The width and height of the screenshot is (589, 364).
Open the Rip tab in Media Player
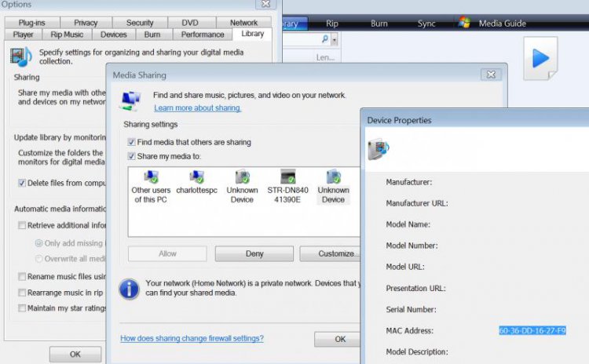[x=332, y=24]
